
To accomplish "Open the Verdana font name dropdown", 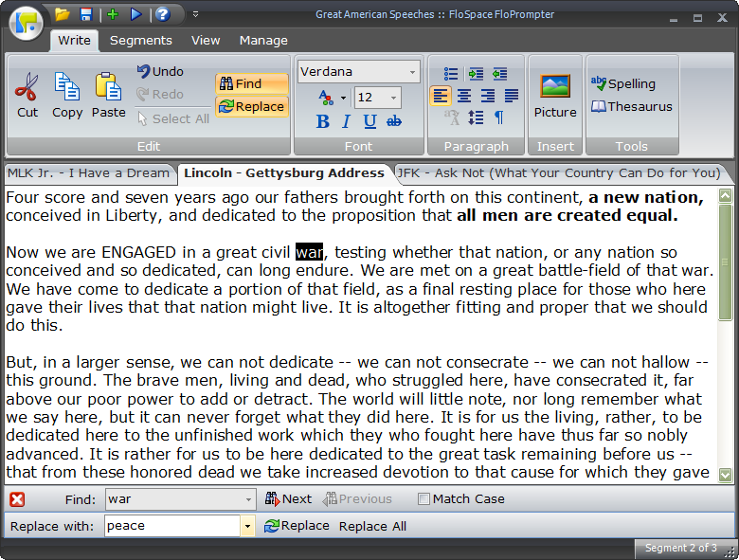I will [x=412, y=72].
